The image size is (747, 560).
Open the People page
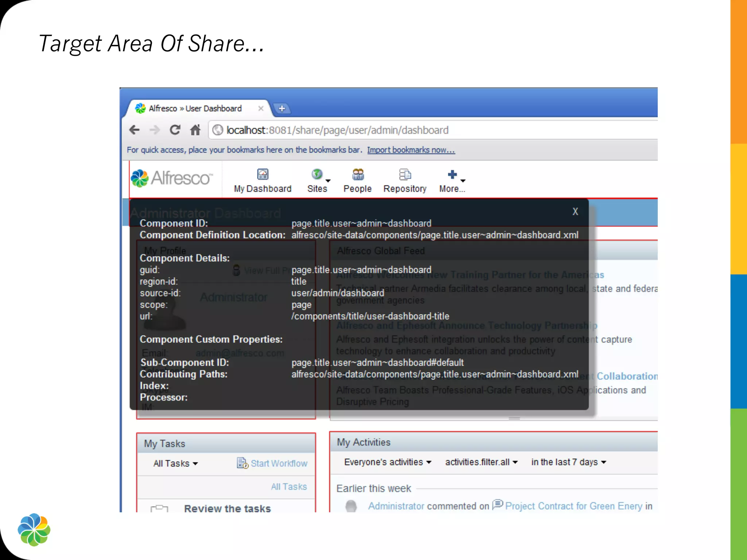click(357, 181)
